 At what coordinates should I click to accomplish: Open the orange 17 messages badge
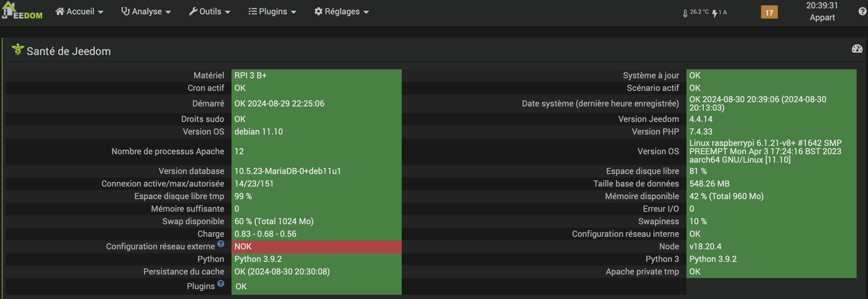click(x=769, y=12)
